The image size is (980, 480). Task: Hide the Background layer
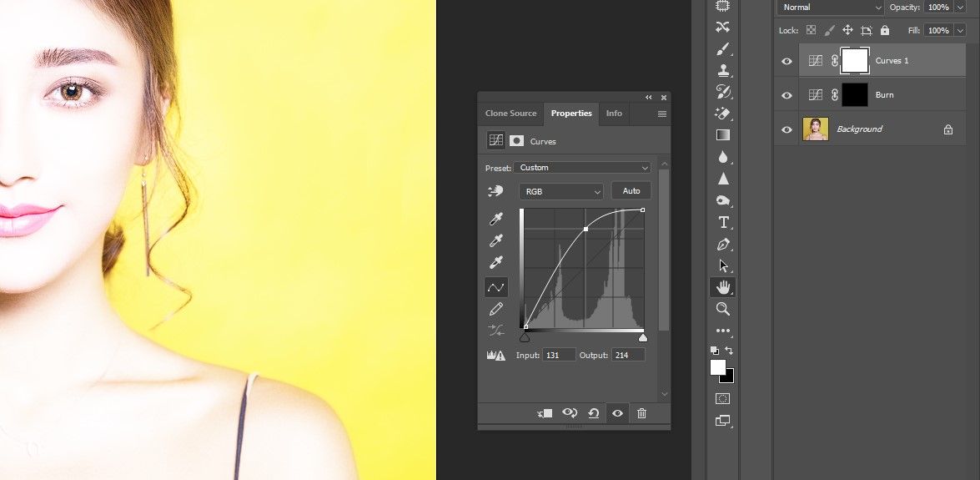[787, 129]
